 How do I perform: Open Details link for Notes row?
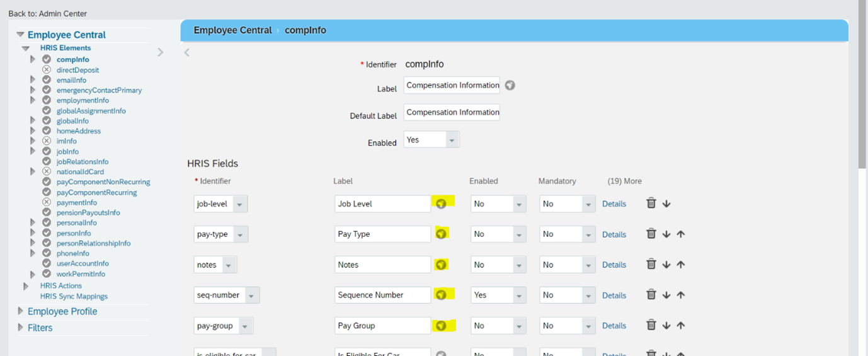coord(614,265)
